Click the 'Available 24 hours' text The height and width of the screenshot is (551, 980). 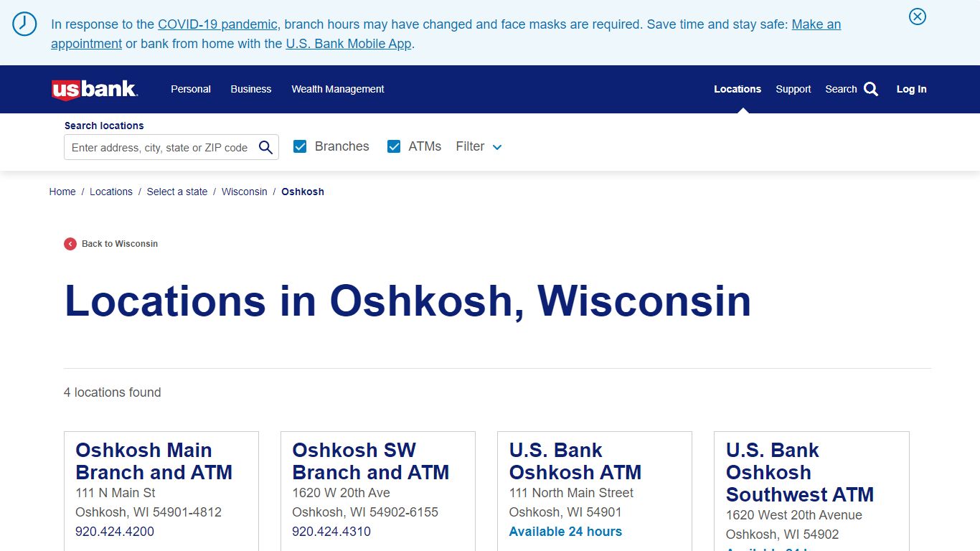(565, 532)
